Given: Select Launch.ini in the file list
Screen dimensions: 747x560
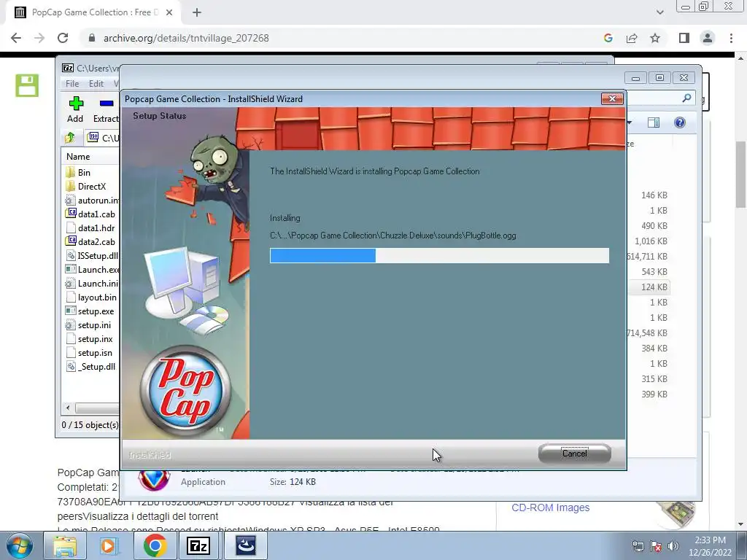Looking at the screenshot, I should click(92, 284).
